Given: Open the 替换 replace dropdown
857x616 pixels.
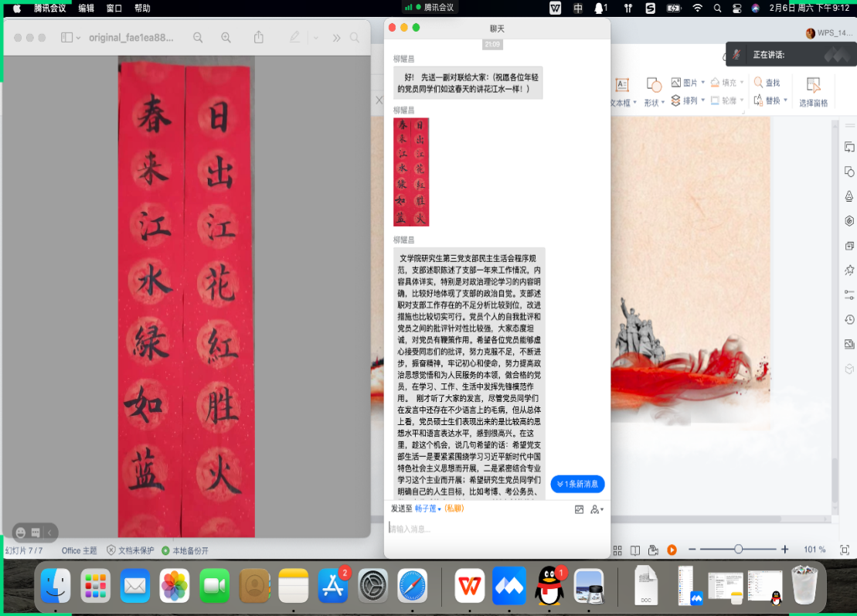Looking at the screenshot, I should [x=770, y=100].
